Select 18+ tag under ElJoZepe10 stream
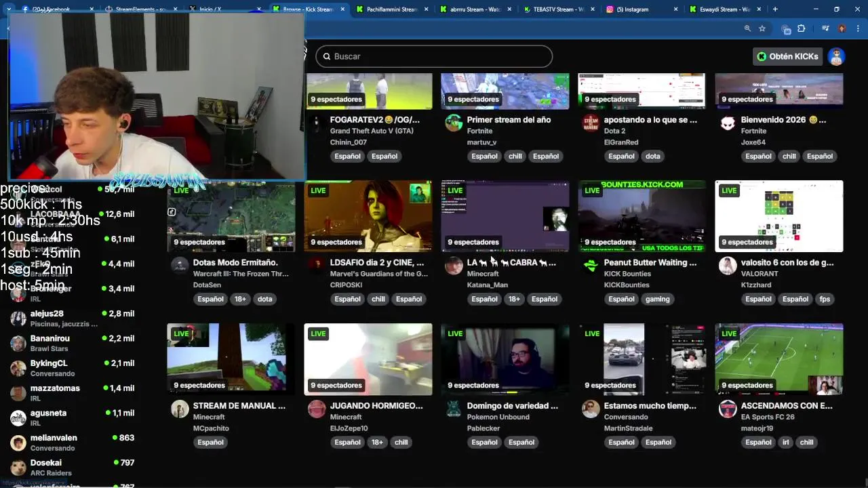868x488 pixels. [377, 442]
